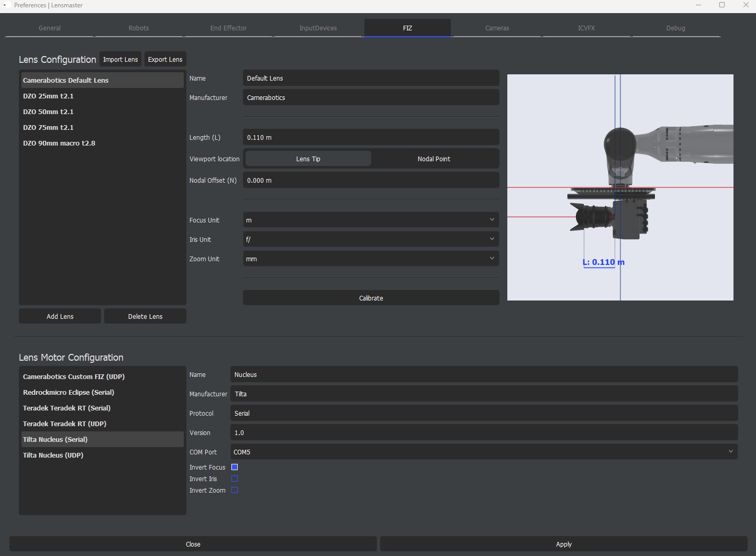Select Camerabotics Custom FIZ (UDP) motor

[x=103, y=376]
